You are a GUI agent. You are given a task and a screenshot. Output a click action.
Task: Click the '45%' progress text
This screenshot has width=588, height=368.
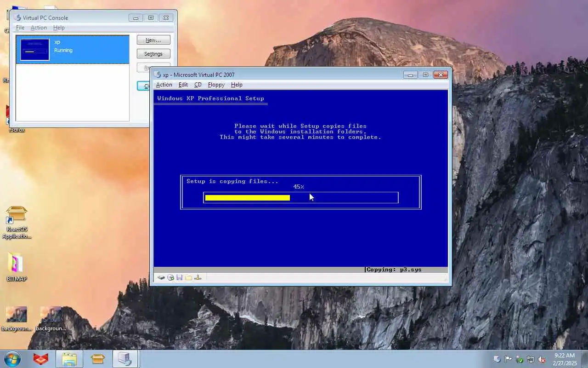tap(299, 187)
